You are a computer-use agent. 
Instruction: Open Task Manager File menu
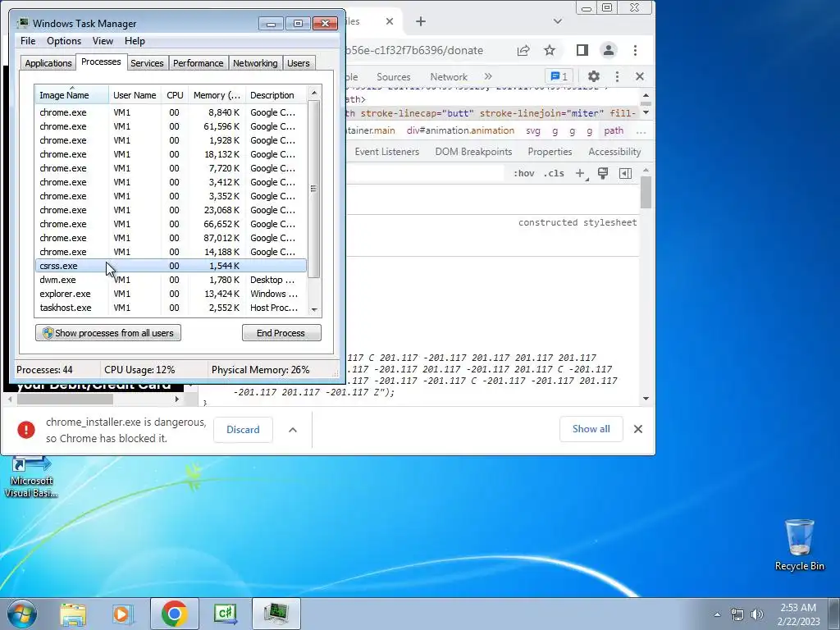[x=28, y=41]
